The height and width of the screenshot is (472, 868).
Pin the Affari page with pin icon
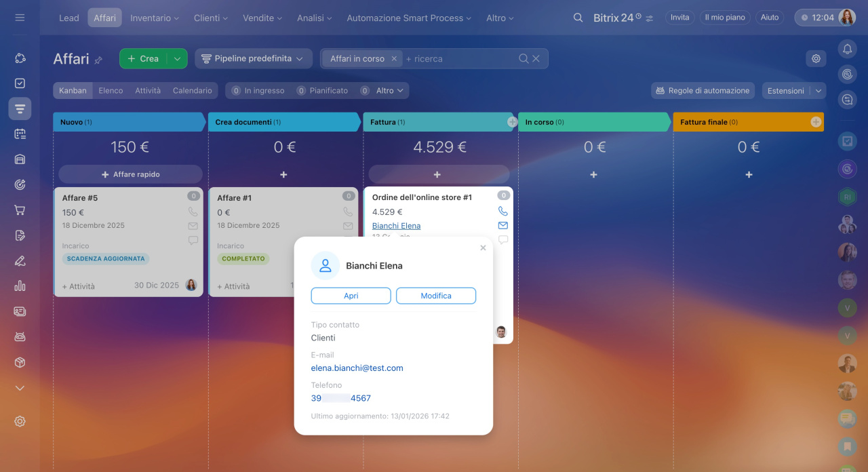point(98,60)
